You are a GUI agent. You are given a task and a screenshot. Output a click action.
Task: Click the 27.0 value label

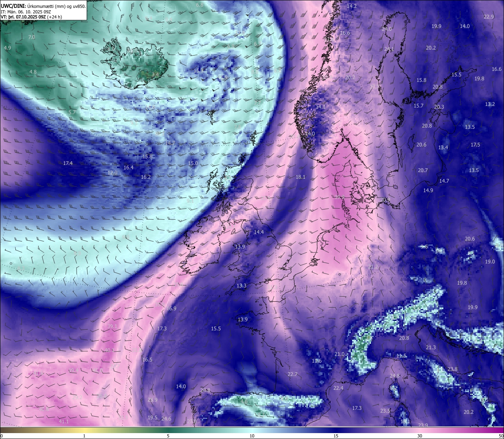point(191,422)
